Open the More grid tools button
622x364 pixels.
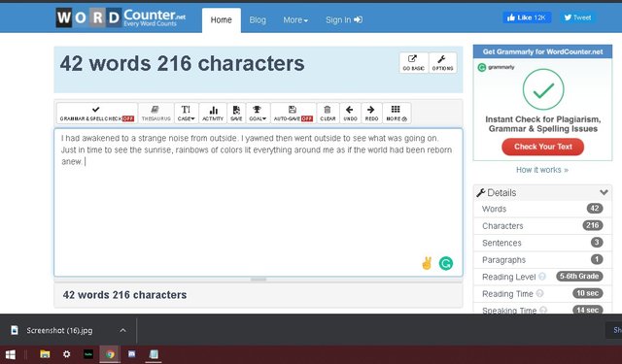[x=397, y=113]
